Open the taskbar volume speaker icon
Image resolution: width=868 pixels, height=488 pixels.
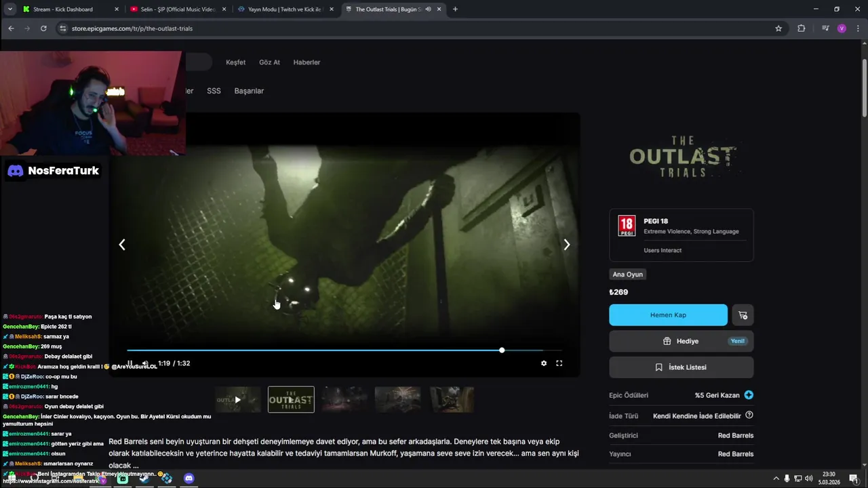808,479
